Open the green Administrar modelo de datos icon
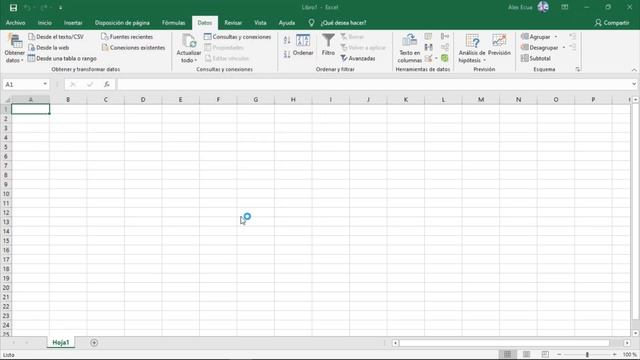The height and width of the screenshot is (360, 640). 445,58
